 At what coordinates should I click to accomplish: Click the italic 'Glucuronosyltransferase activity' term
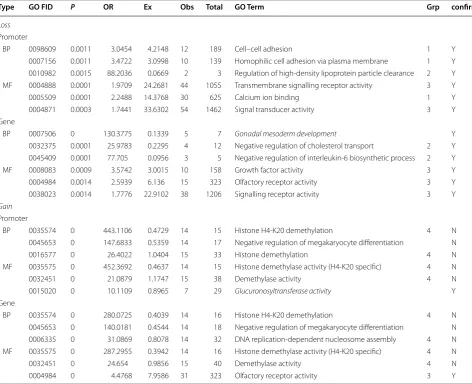point(283,291)
